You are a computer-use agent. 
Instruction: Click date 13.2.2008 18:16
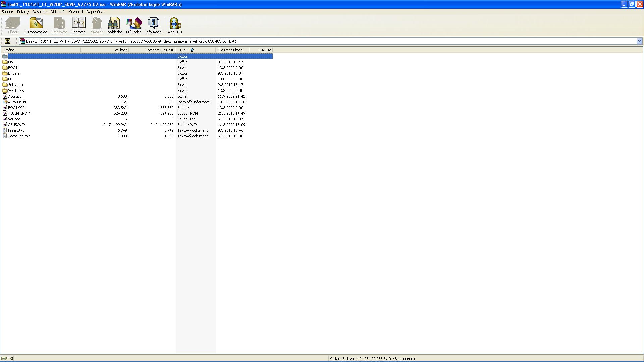231,102
